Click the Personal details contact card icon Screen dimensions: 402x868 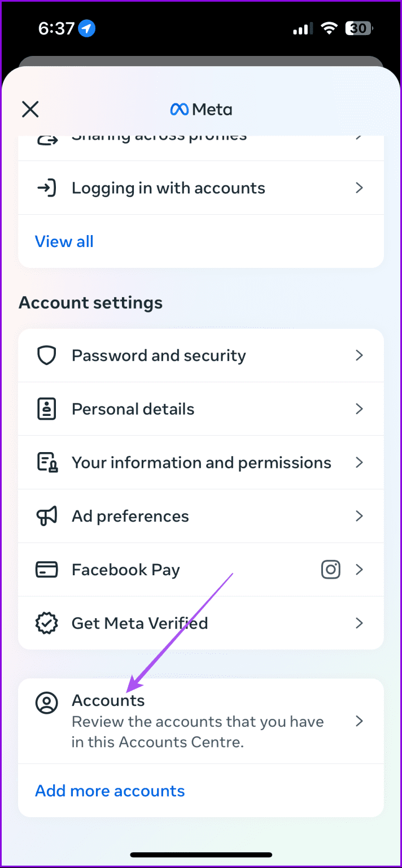46,409
